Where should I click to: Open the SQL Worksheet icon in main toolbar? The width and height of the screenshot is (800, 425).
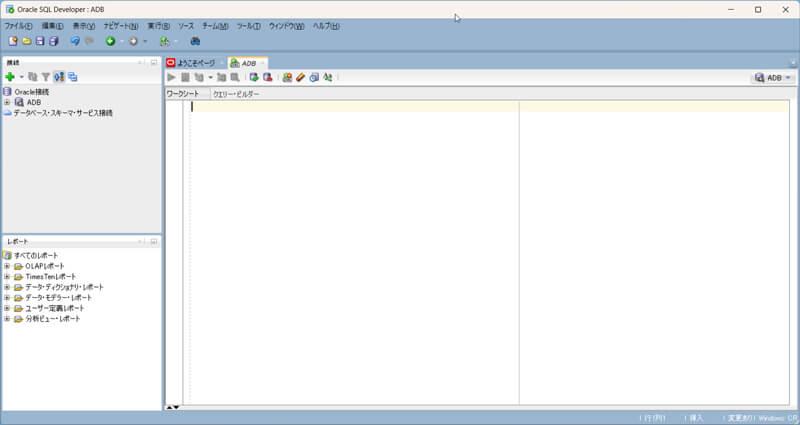[x=164, y=41]
